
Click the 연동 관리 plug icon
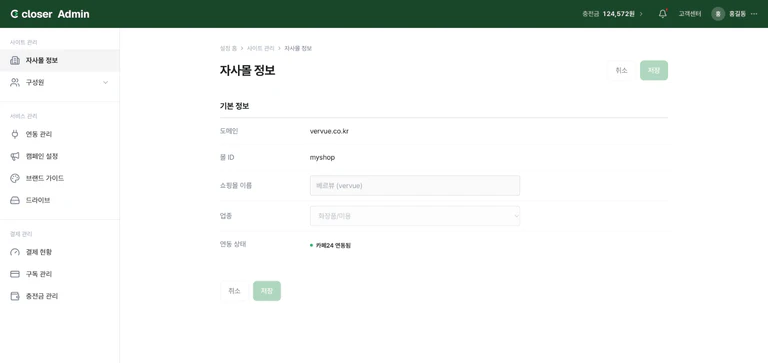[x=15, y=134]
